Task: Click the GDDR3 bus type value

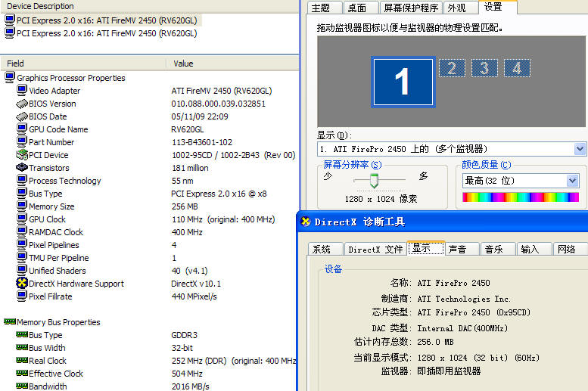Action: coord(184,335)
